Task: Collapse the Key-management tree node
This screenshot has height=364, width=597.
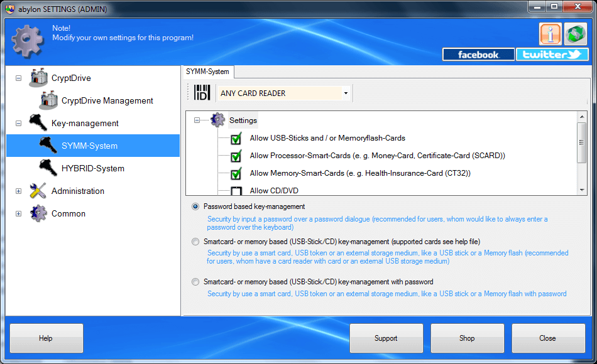Action: click(18, 123)
